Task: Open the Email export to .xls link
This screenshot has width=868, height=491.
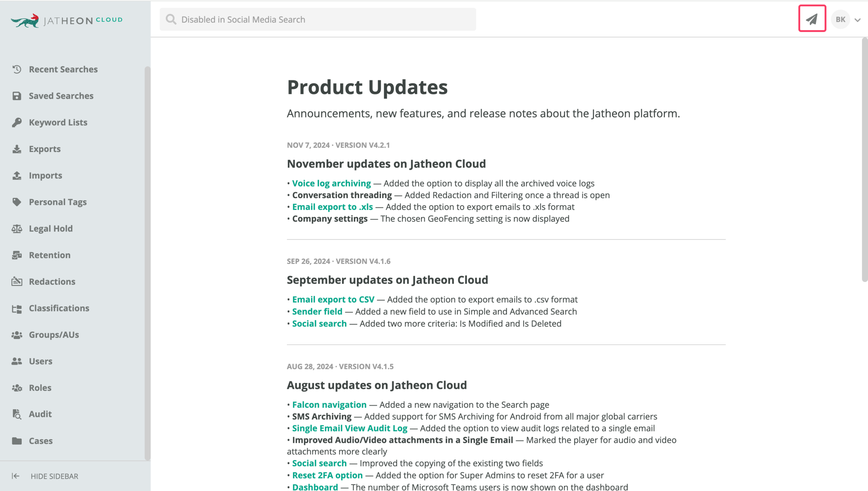Action: tap(332, 207)
